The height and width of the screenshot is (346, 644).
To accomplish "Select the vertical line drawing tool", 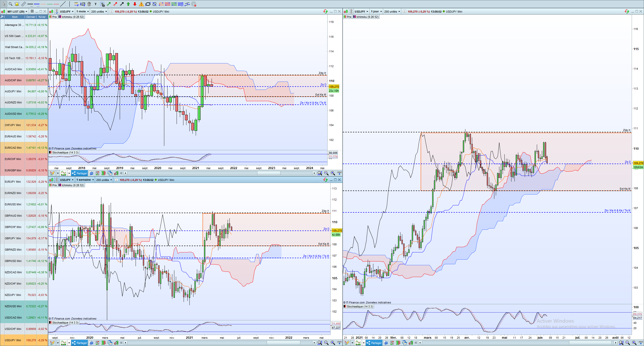I will click(x=69, y=4).
